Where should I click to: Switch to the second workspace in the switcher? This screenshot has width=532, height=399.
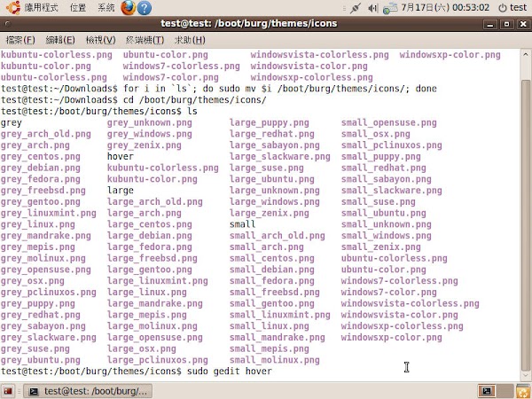tap(505, 391)
